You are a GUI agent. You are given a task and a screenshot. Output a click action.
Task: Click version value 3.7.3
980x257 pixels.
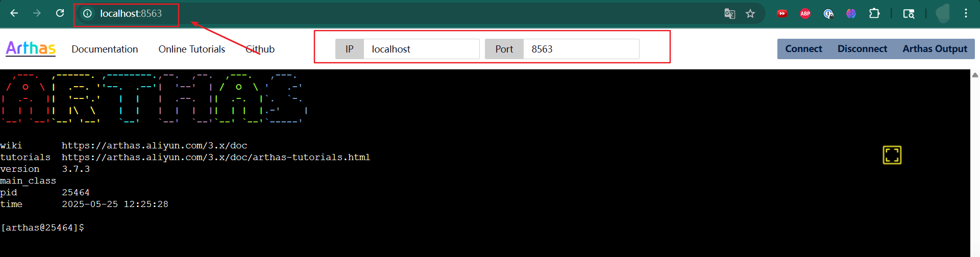[76, 169]
